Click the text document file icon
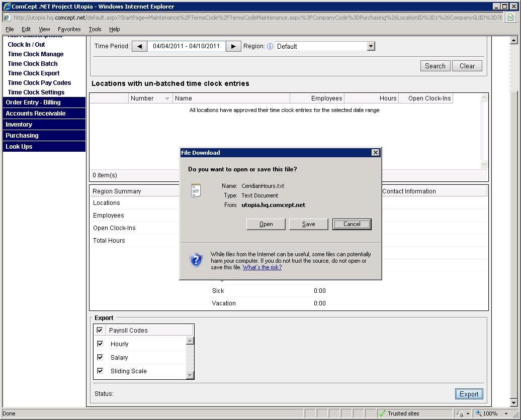 [x=196, y=190]
